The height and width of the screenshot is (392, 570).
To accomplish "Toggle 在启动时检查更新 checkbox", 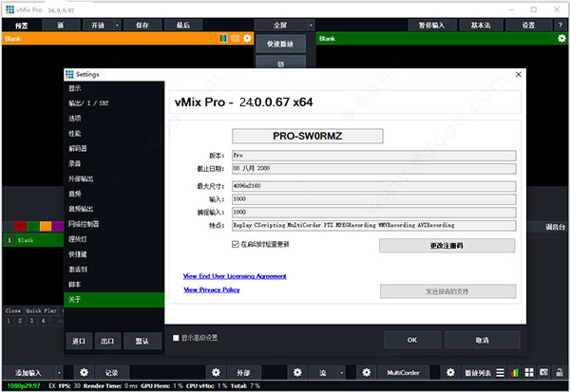I will (236, 244).
